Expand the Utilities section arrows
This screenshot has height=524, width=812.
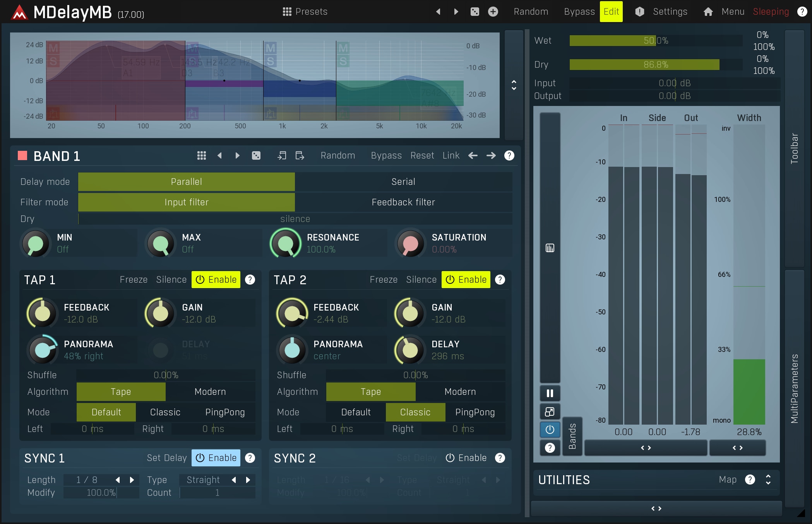768,480
